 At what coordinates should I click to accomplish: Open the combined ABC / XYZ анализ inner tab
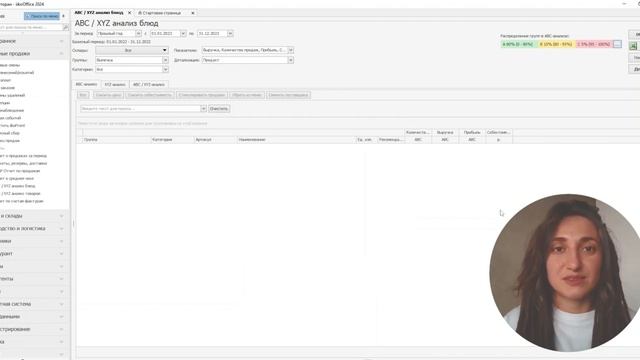point(149,84)
